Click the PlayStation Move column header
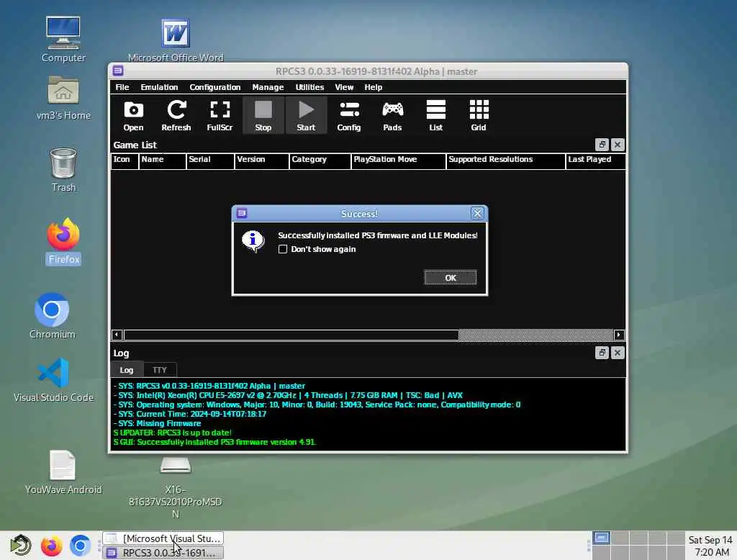Image resolution: width=737 pixels, height=560 pixels. [399, 160]
